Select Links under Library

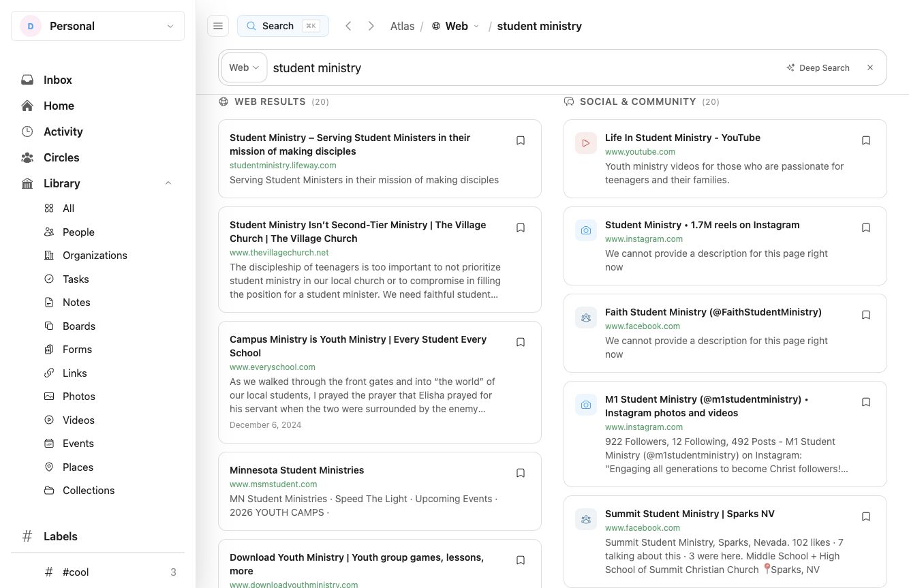point(109,373)
